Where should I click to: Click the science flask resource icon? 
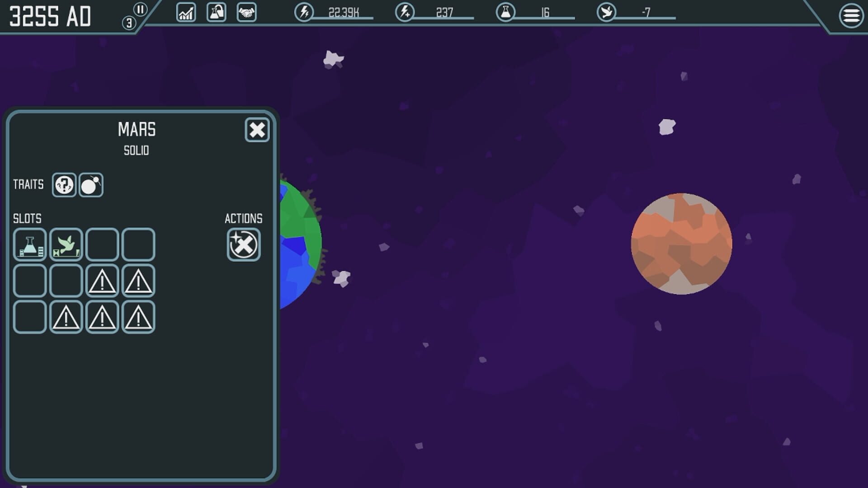point(506,13)
